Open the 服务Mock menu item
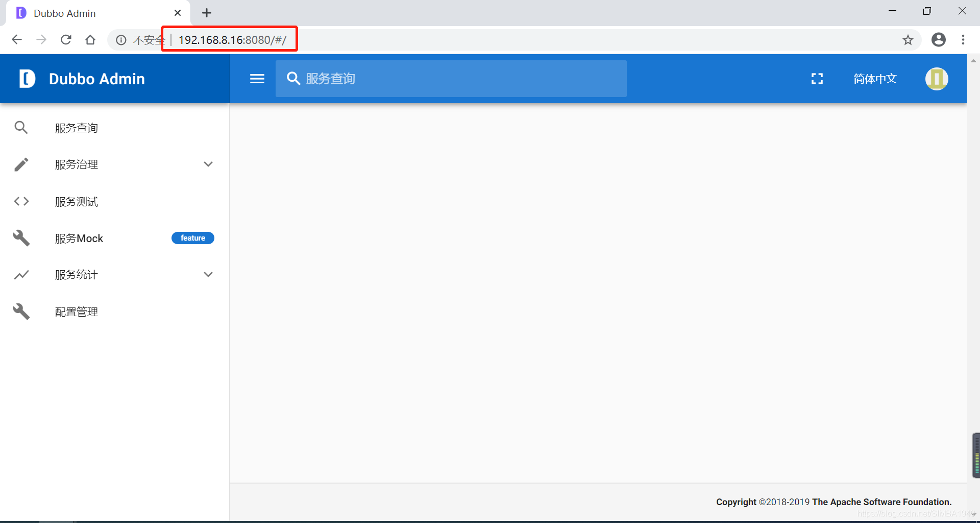Viewport: 980px width, 523px height. point(115,238)
